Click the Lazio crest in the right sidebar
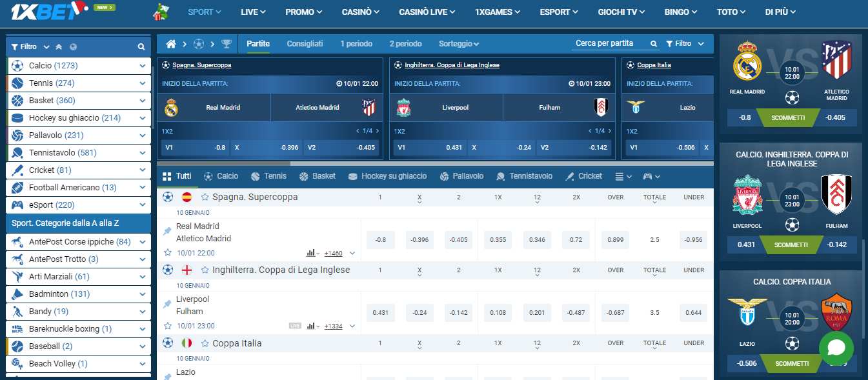 [x=747, y=311]
